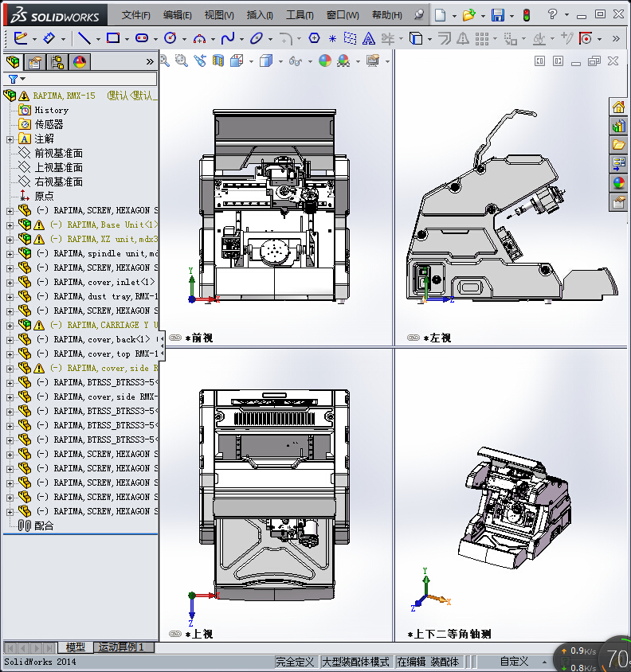
Task: Select the Line sketch tool
Action: tap(84, 38)
